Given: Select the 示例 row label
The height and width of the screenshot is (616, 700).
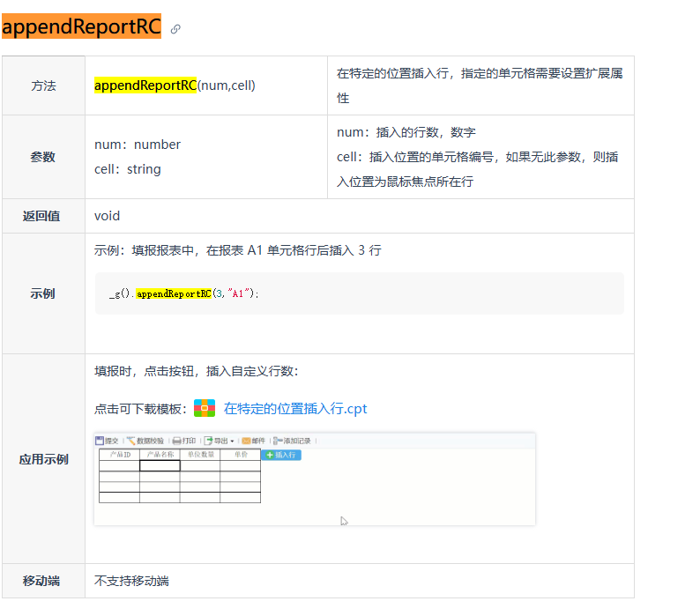Looking at the screenshot, I should (43, 293).
